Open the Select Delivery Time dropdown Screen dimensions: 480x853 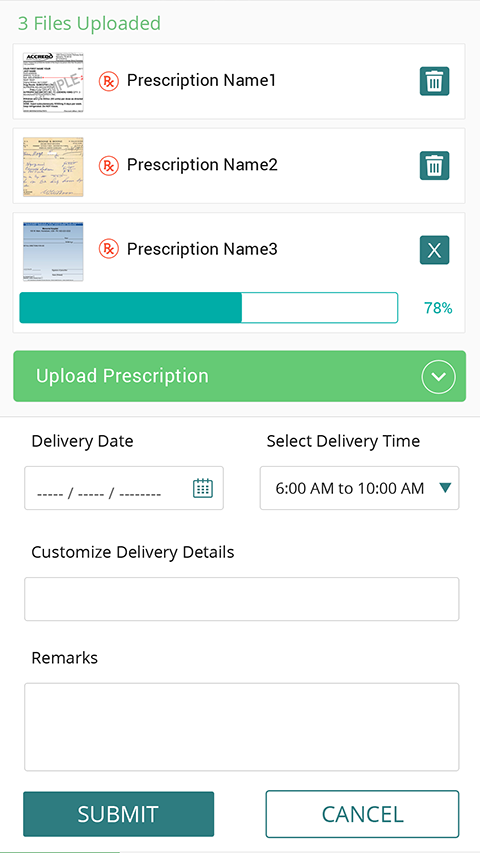359,488
